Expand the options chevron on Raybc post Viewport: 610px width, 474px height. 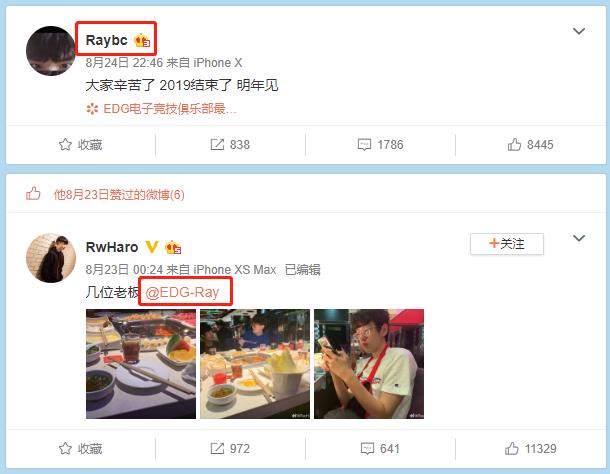(579, 31)
